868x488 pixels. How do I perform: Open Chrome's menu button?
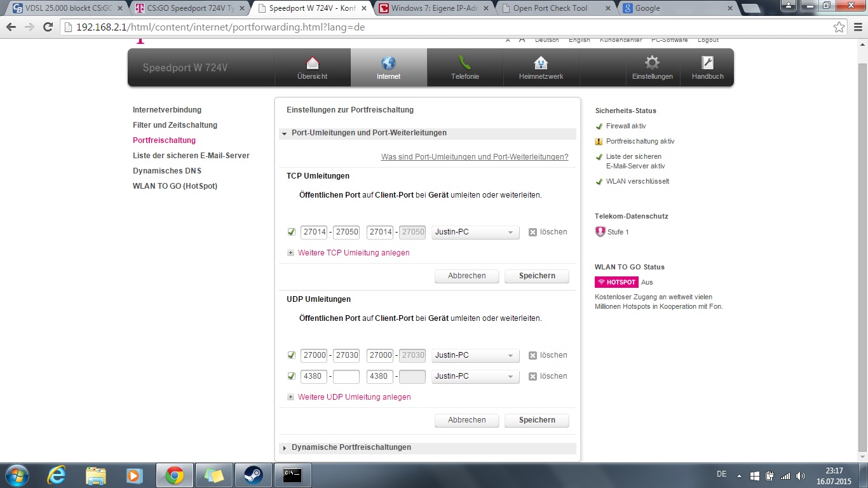pos(857,27)
